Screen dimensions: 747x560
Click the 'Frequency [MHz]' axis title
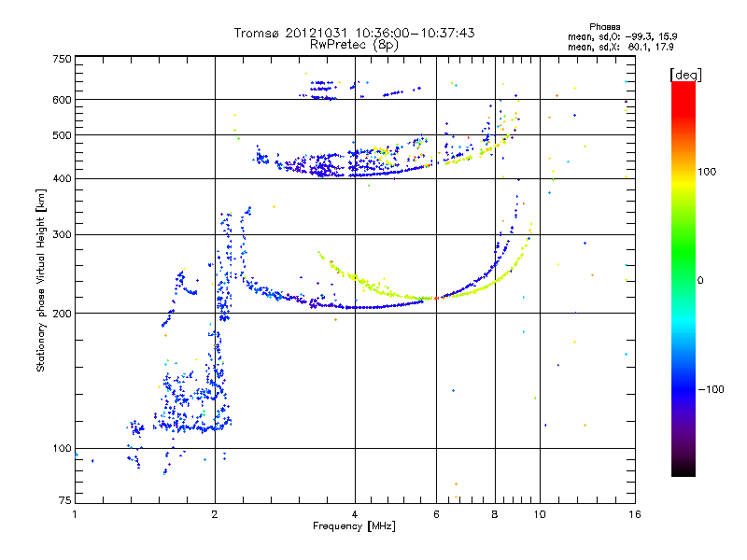tap(354, 526)
